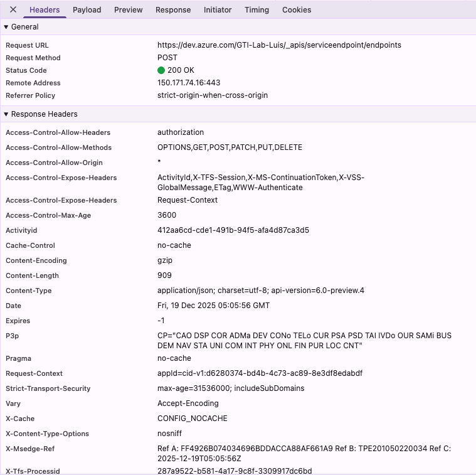Click the Strict-Transport-Security header name
476x475 pixels.
48,389
